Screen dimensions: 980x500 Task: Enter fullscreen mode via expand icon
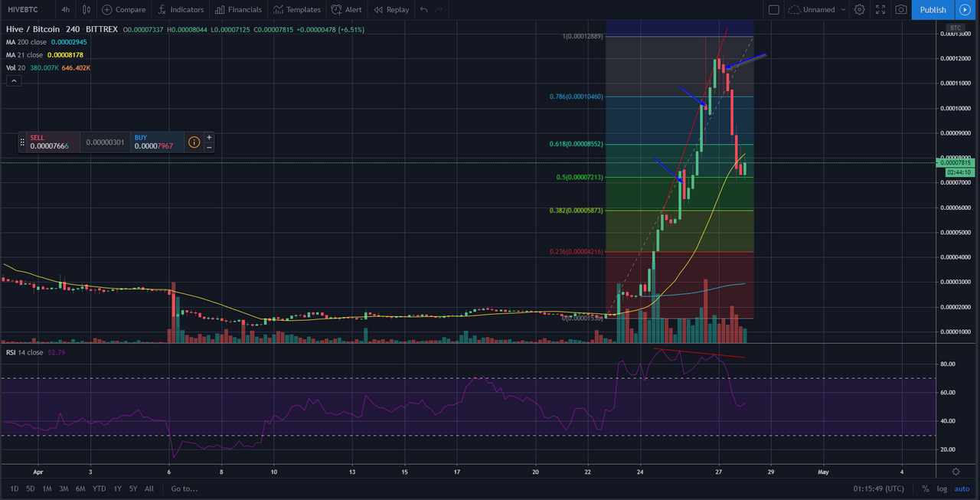(879, 9)
